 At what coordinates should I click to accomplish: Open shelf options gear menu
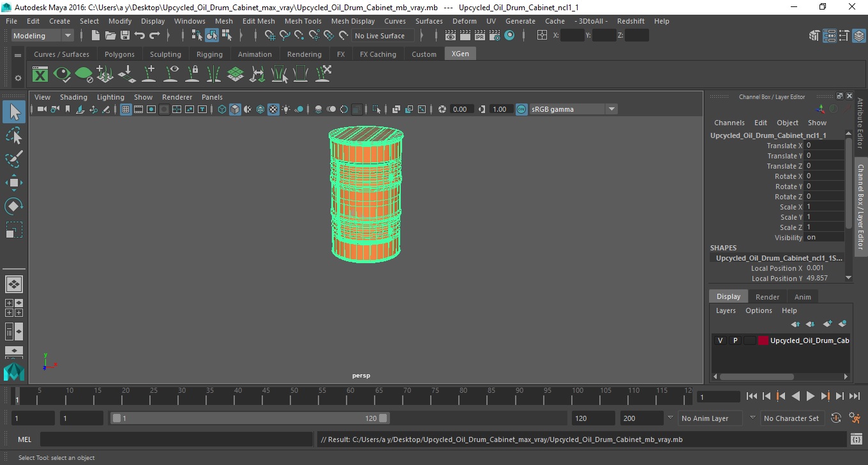[x=18, y=78]
